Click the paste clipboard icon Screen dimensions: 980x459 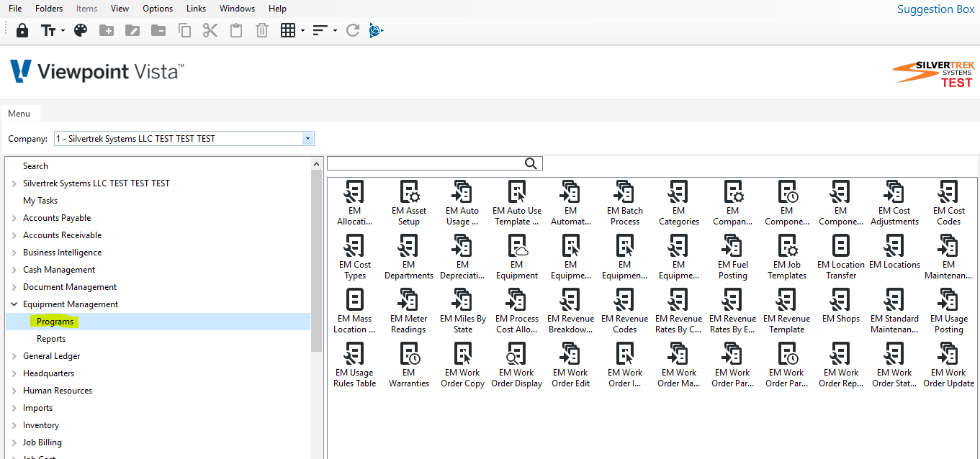(x=236, y=30)
